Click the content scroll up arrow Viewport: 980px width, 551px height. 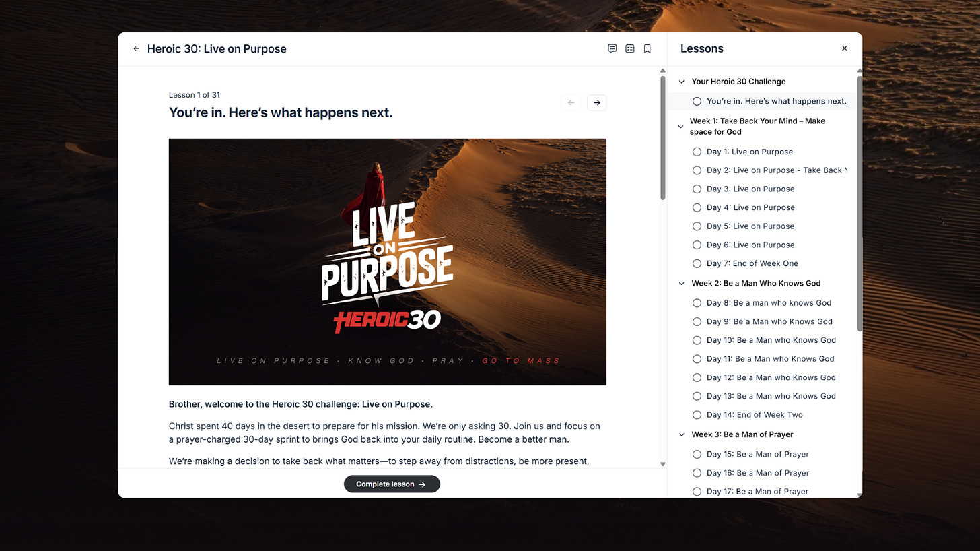point(663,70)
